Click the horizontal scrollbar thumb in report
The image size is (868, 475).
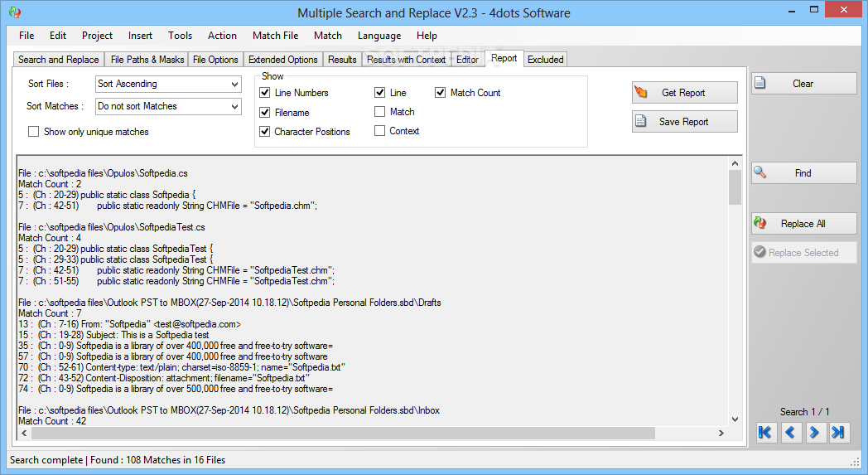343,433
